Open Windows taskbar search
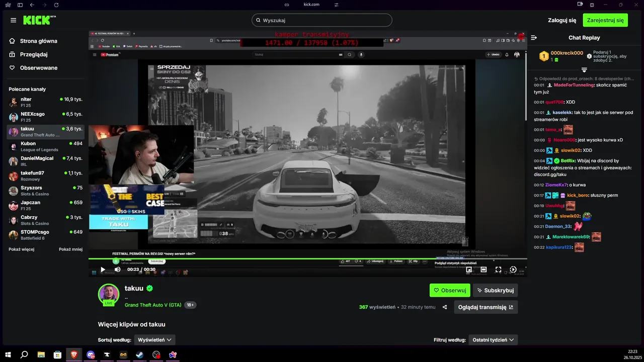Image resolution: width=644 pixels, height=362 pixels. click(24, 354)
